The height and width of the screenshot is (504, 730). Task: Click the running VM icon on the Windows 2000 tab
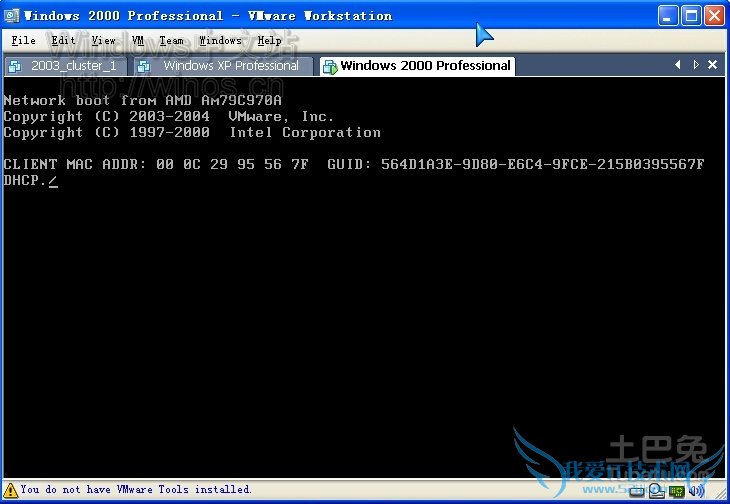pyautogui.click(x=330, y=67)
